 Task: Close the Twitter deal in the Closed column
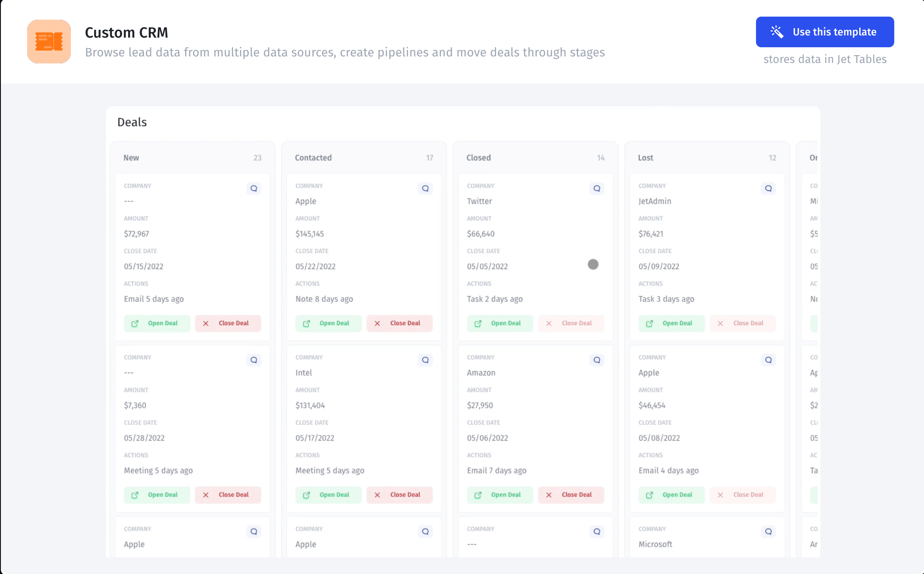[571, 323]
